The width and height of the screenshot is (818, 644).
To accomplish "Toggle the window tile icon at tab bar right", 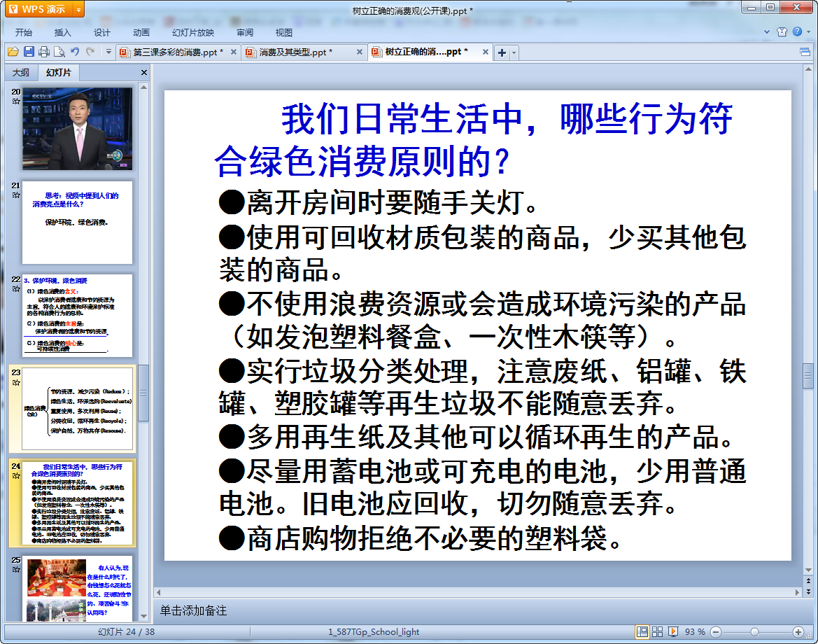I will click(805, 52).
